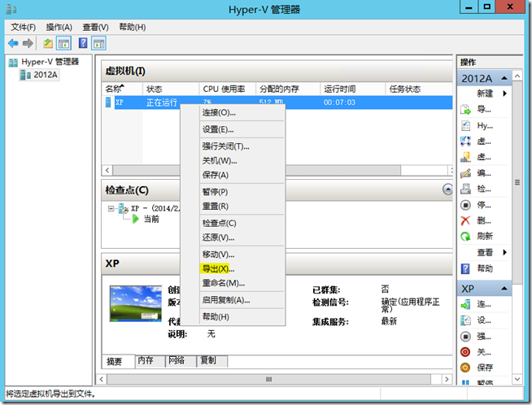
Task: Switch to the Replication (复制) tab
Action: click(x=211, y=360)
